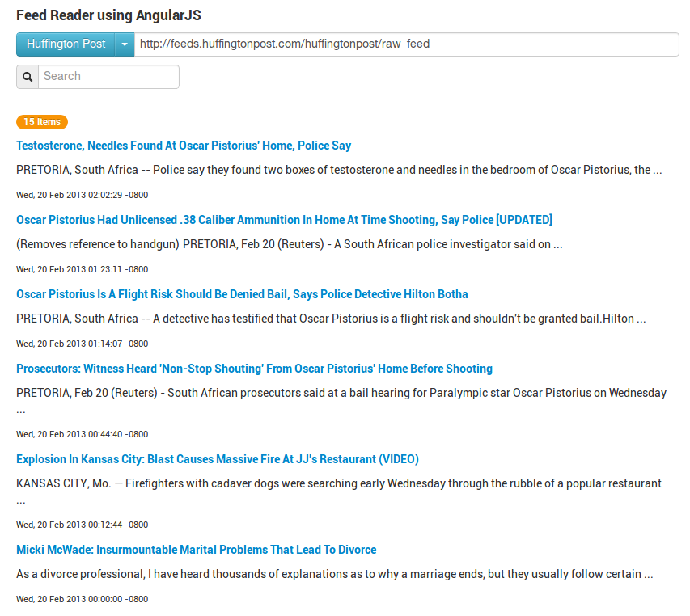Image resolution: width=690 pixels, height=616 pixels.
Task: Click summary starting '(Removes reference to handgun)'
Action: [289, 244]
